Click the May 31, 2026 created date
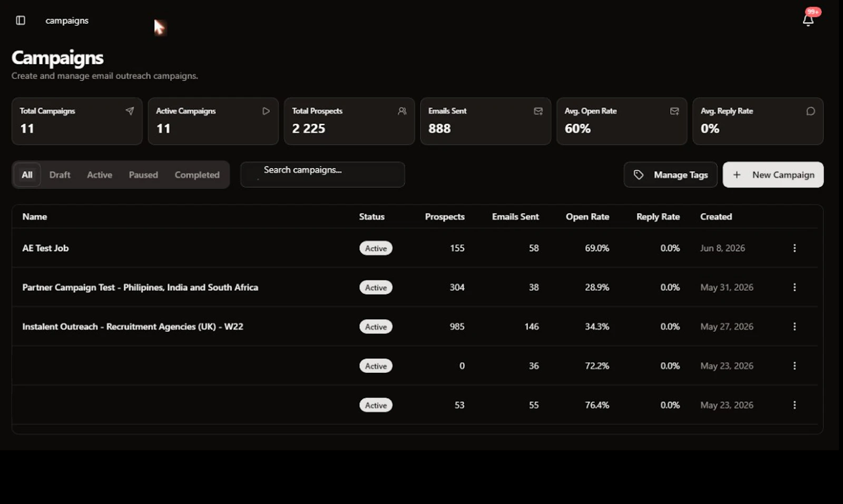The height and width of the screenshot is (504, 843). coord(727,288)
